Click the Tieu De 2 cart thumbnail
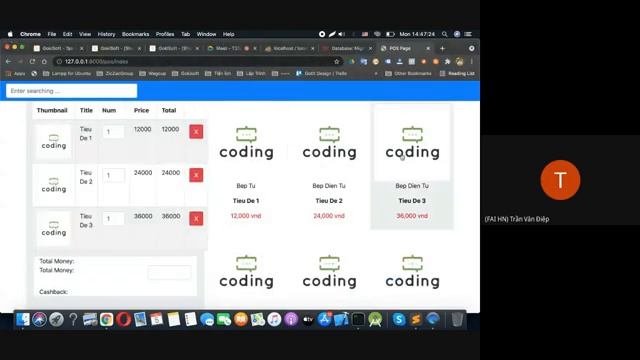 point(53,185)
